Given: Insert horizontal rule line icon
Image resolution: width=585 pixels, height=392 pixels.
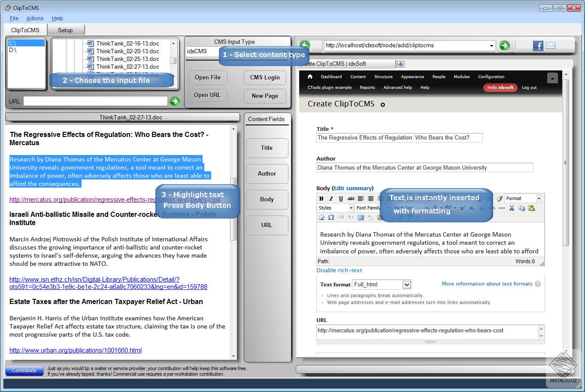Looking at the screenshot, I should click(x=502, y=208).
